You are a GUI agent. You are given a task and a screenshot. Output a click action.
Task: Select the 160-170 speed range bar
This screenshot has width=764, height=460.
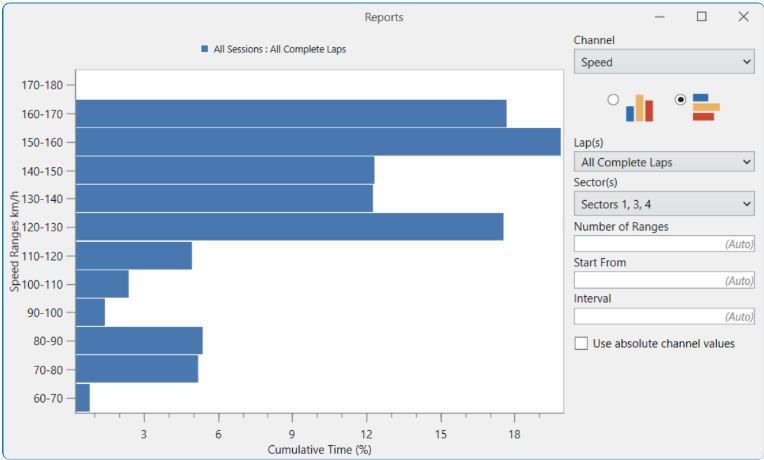click(x=291, y=114)
